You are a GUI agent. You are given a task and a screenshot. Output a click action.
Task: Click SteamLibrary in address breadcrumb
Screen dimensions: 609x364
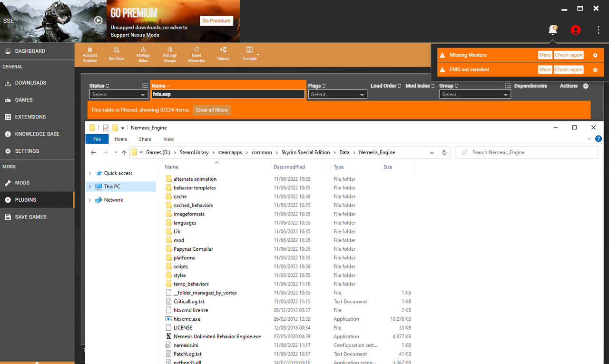point(194,153)
